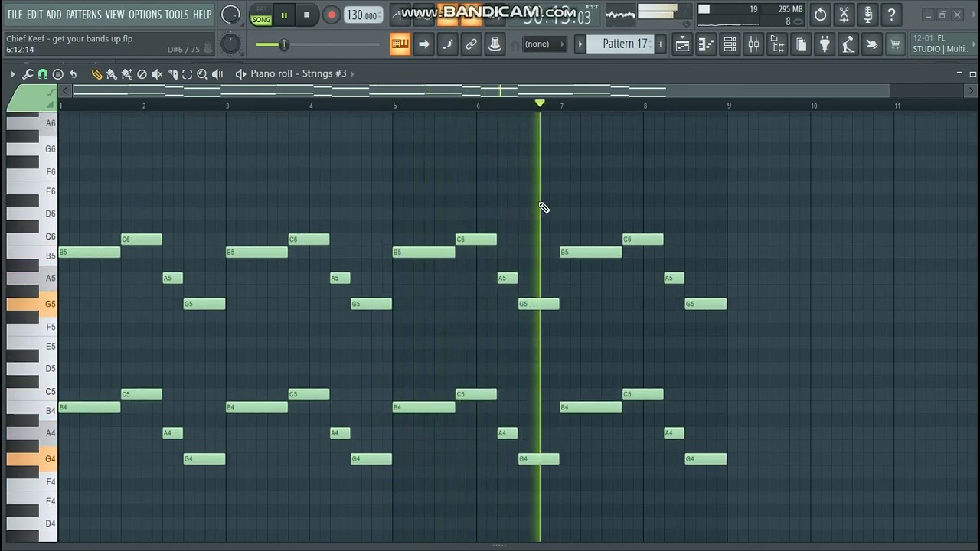Open the ADD menu
The height and width of the screenshot is (551, 980).
coord(54,15)
